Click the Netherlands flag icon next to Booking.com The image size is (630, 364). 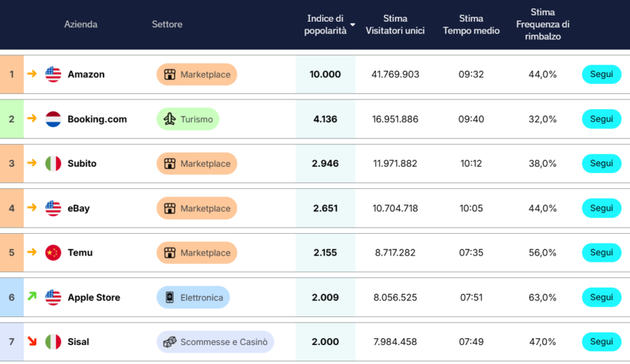(x=53, y=119)
